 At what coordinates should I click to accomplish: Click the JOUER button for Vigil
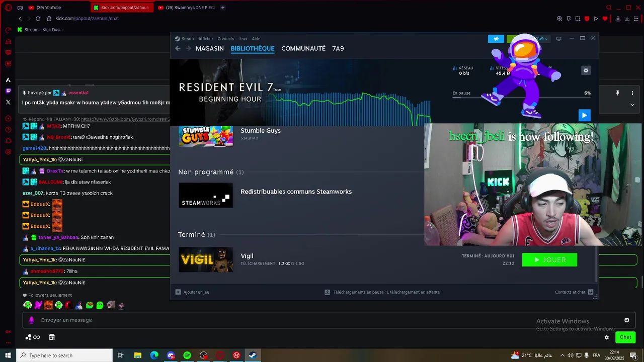pos(549,260)
